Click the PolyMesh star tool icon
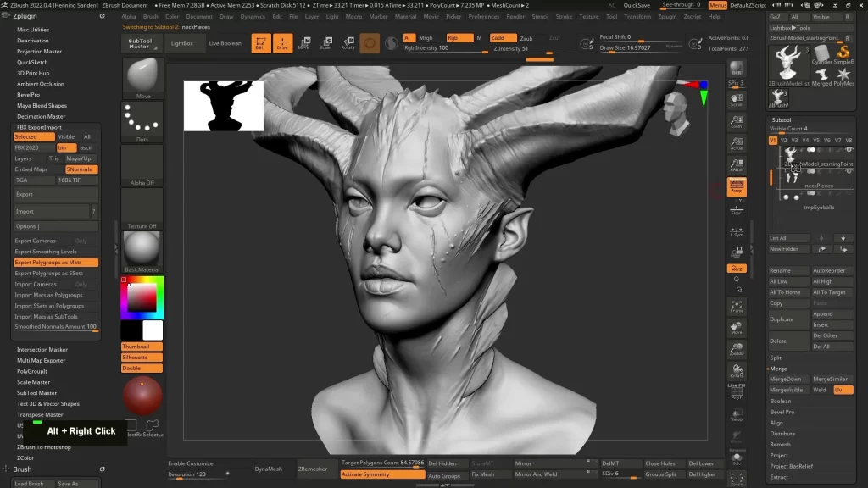868x488 pixels. [x=843, y=76]
